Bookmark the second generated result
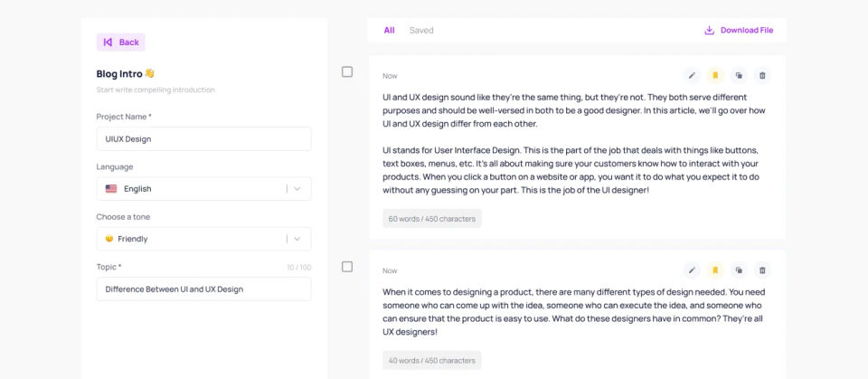The height and width of the screenshot is (379, 868). tap(715, 270)
